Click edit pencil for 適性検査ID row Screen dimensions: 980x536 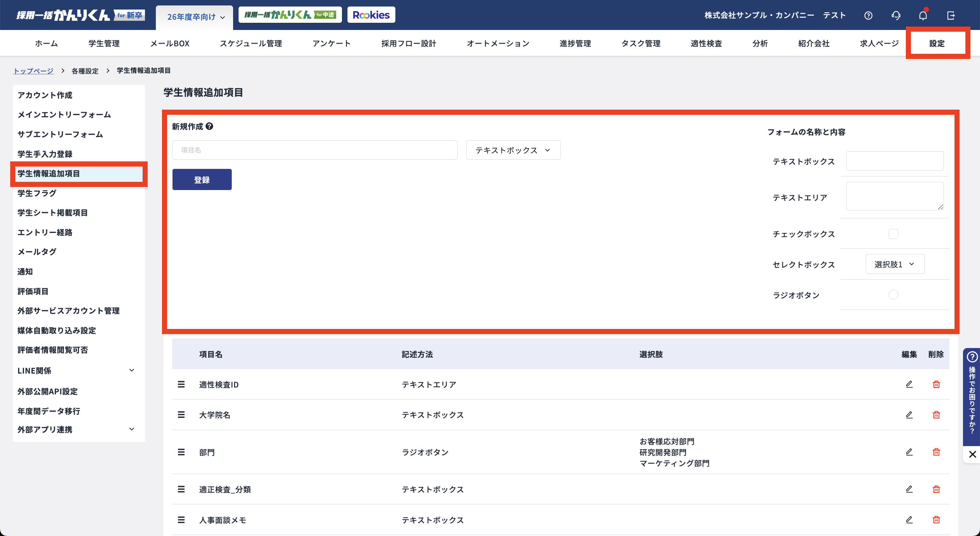[909, 384]
